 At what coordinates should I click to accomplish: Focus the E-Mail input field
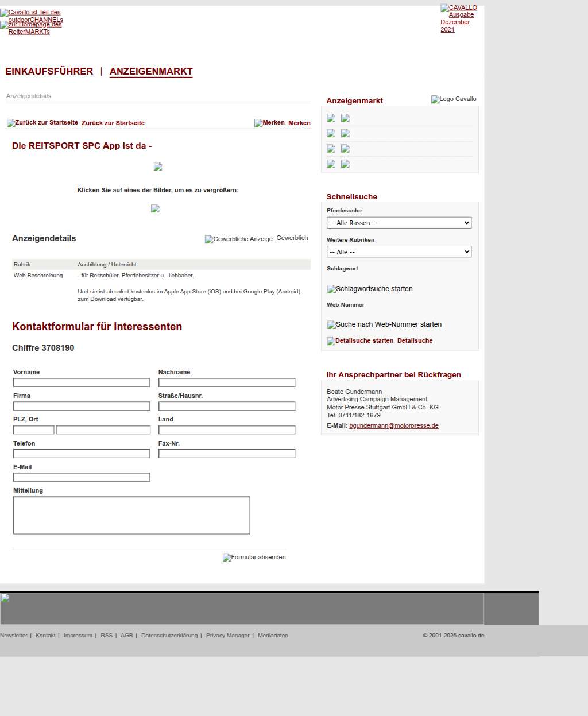pos(82,477)
